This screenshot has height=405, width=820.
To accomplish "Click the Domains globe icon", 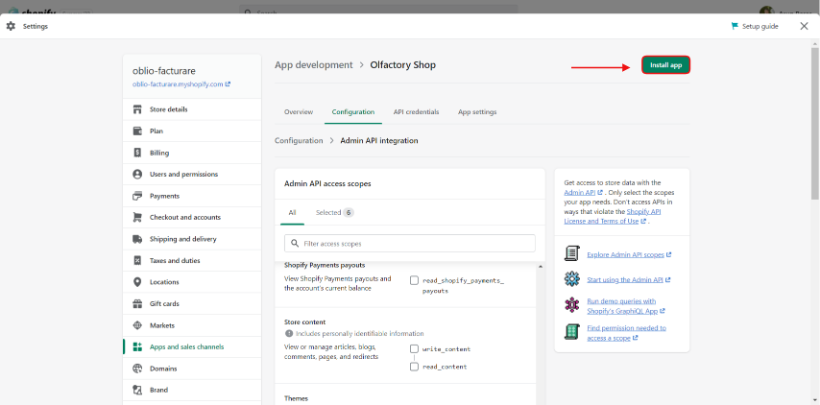I will coord(138,368).
